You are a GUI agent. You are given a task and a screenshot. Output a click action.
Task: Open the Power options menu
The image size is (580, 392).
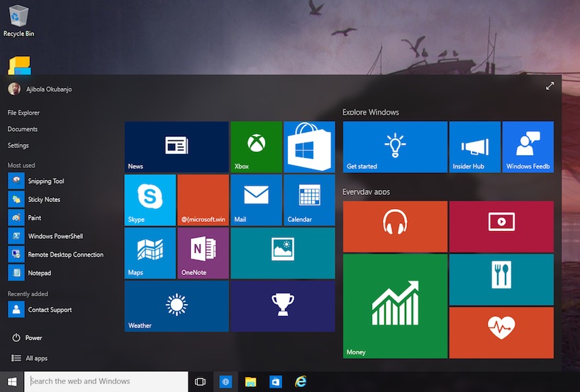pos(33,338)
